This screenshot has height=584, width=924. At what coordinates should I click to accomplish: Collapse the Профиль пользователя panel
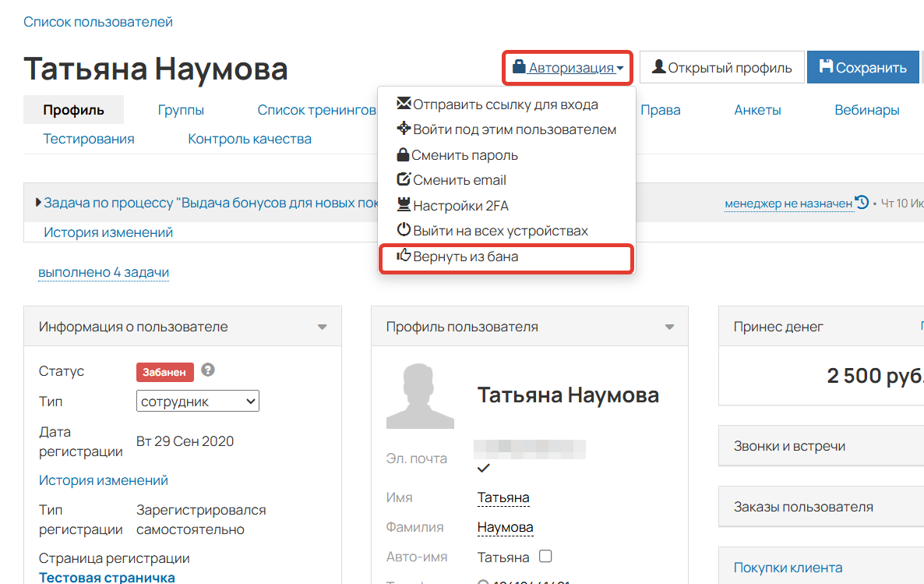[669, 327]
